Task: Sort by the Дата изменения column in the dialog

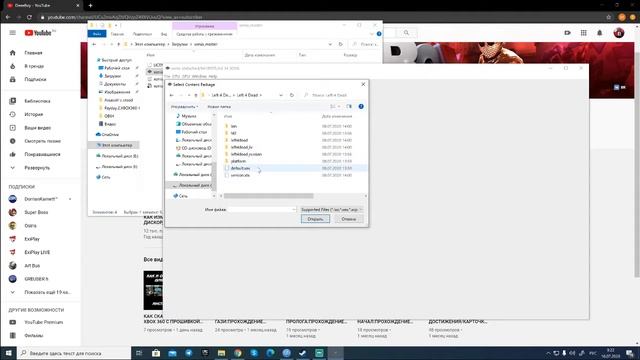Action: click(337, 116)
